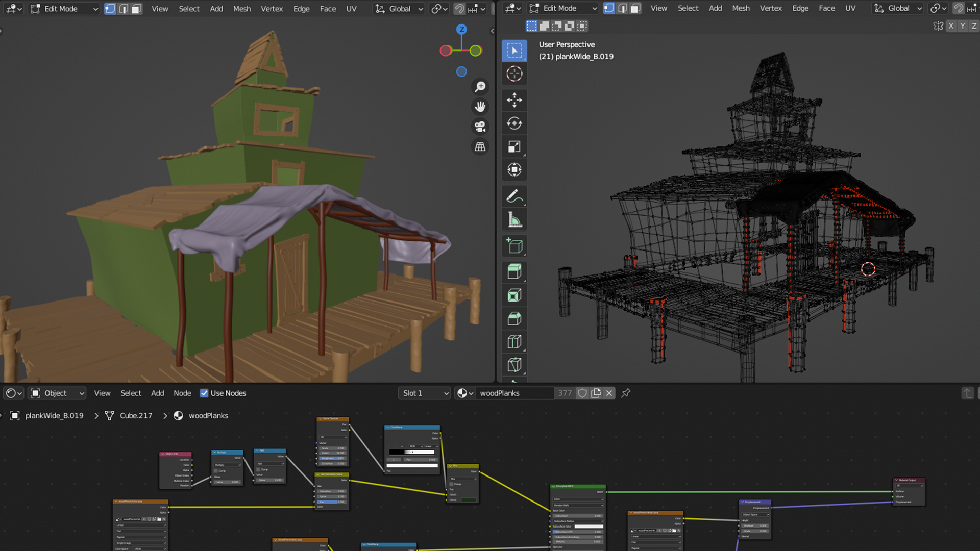Click the Cube.217 breadcrumb in the shader editor

(x=136, y=415)
